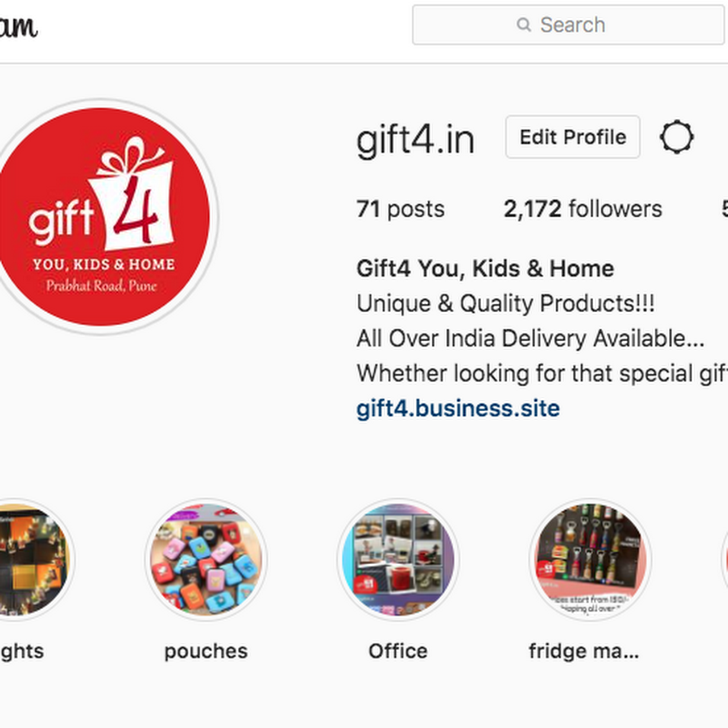
Task: Click the Office highlight label
Action: [398, 651]
